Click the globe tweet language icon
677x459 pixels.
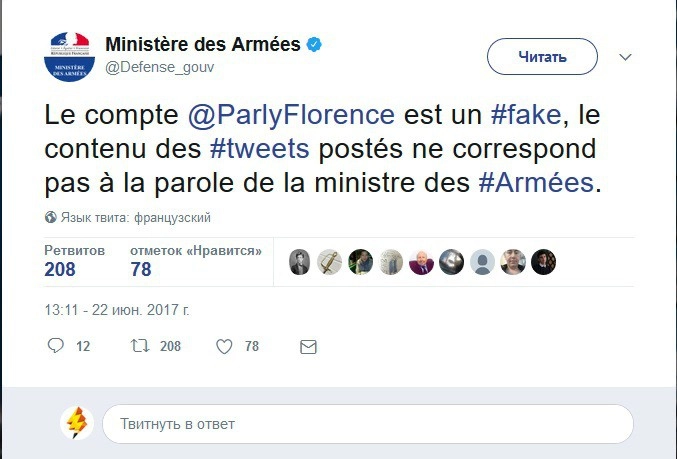(x=51, y=217)
